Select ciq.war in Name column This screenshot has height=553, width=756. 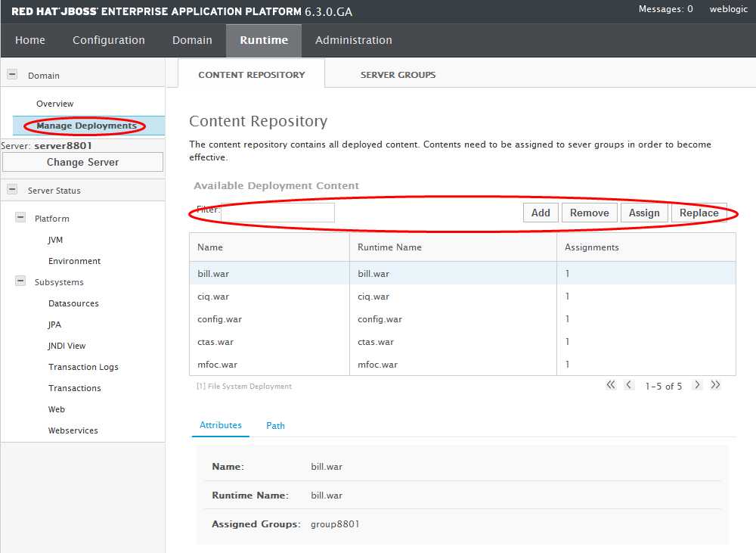213,297
